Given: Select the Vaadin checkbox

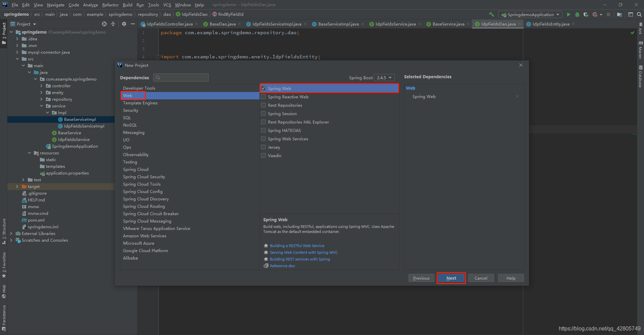Looking at the screenshot, I should pyautogui.click(x=264, y=155).
